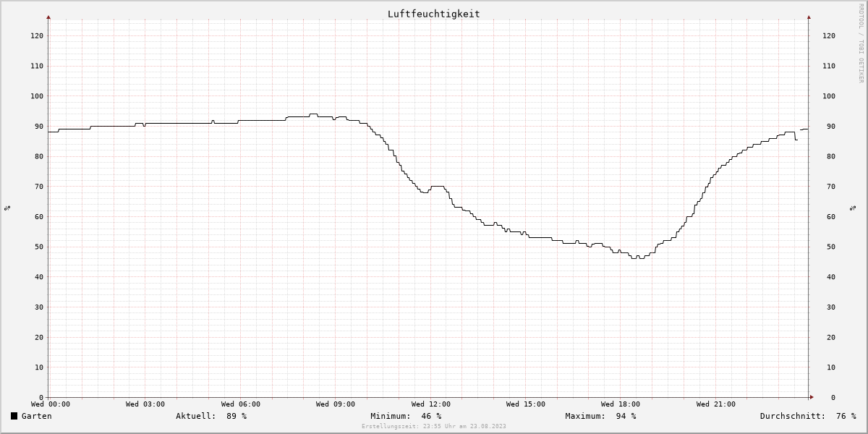
Task: Click the 100 label on right axis
Action: pyautogui.click(x=829, y=96)
